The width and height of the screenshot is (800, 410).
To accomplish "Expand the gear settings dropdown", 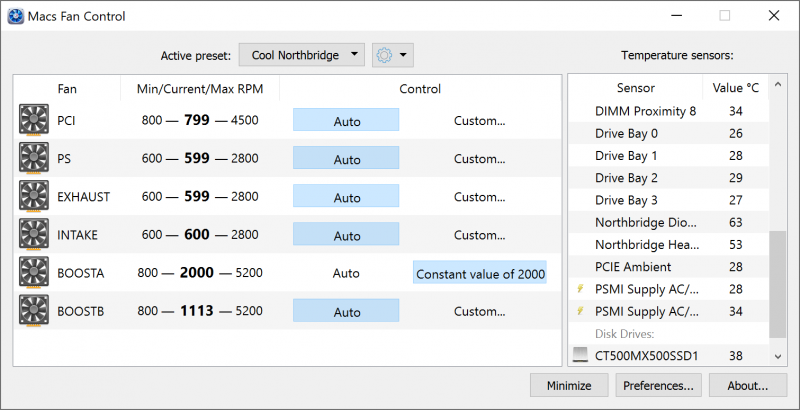I will [392, 55].
